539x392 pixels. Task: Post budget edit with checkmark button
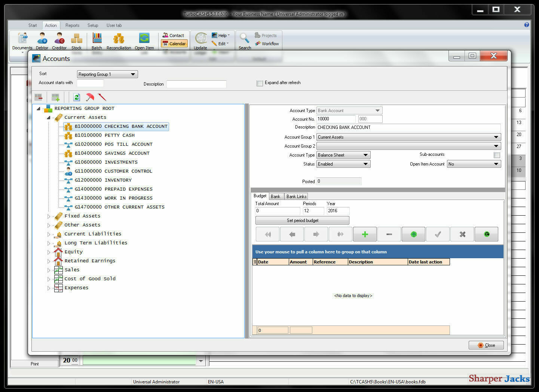(x=438, y=234)
